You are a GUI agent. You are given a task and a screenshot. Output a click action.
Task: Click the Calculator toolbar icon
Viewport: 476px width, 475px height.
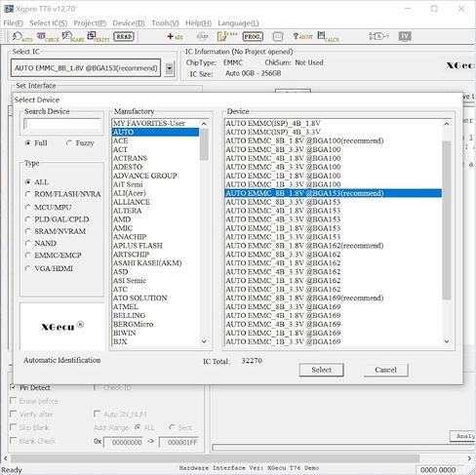click(328, 37)
